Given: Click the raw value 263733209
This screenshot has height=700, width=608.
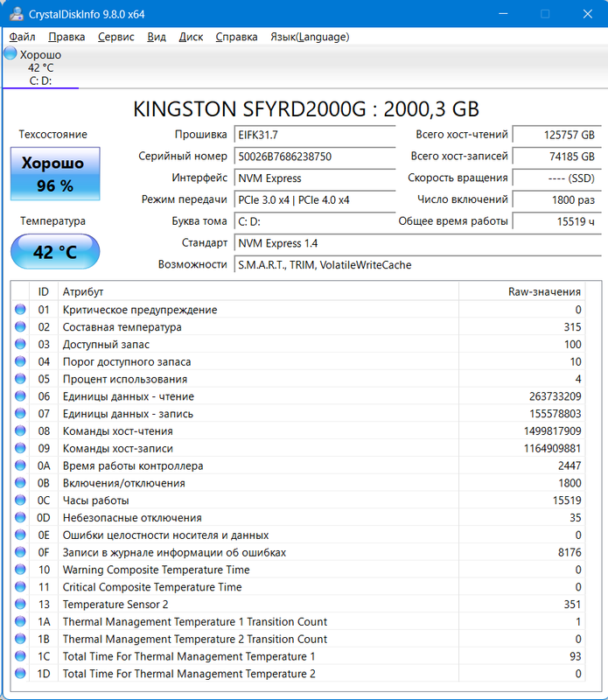Looking at the screenshot, I should (555, 396).
